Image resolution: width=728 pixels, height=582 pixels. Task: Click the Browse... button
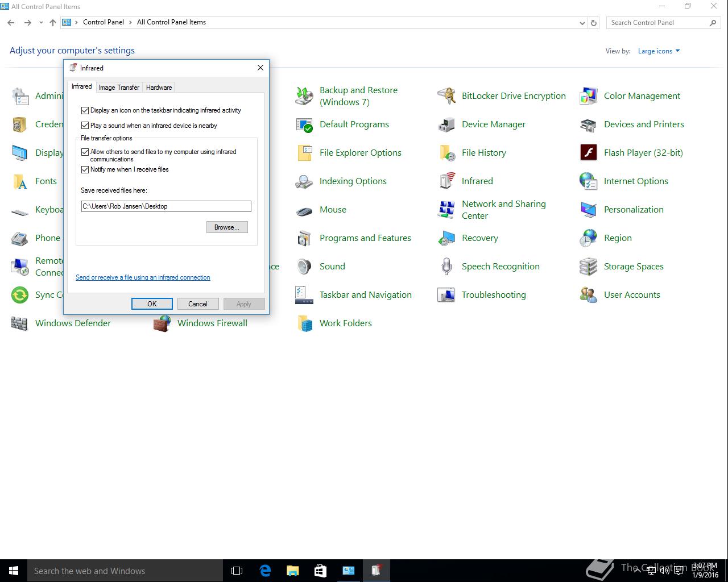pyautogui.click(x=227, y=227)
